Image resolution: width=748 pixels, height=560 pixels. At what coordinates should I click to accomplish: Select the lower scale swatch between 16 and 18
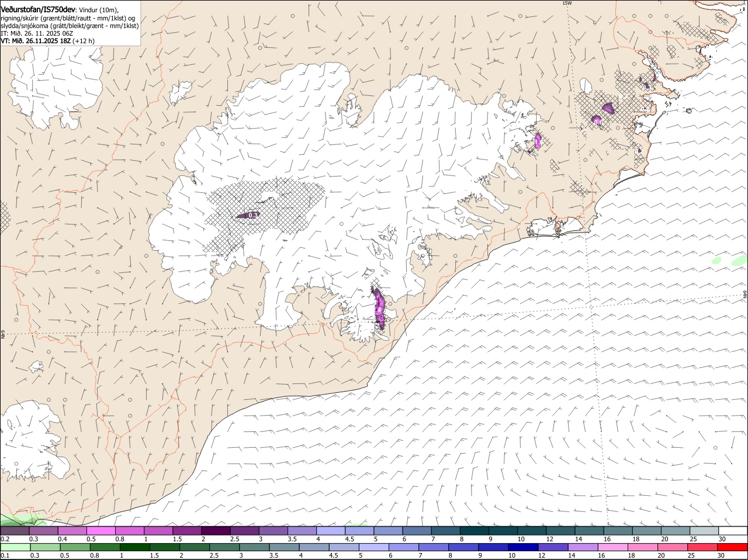pos(614,547)
